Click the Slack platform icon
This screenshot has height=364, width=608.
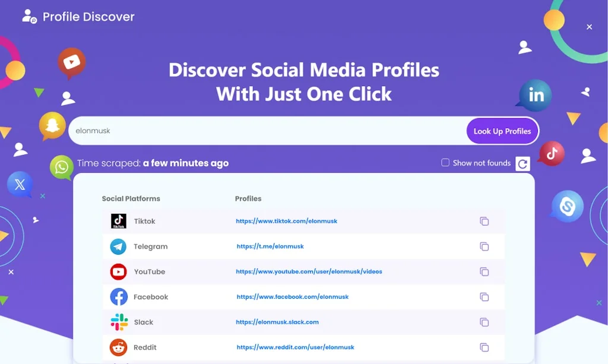click(118, 322)
